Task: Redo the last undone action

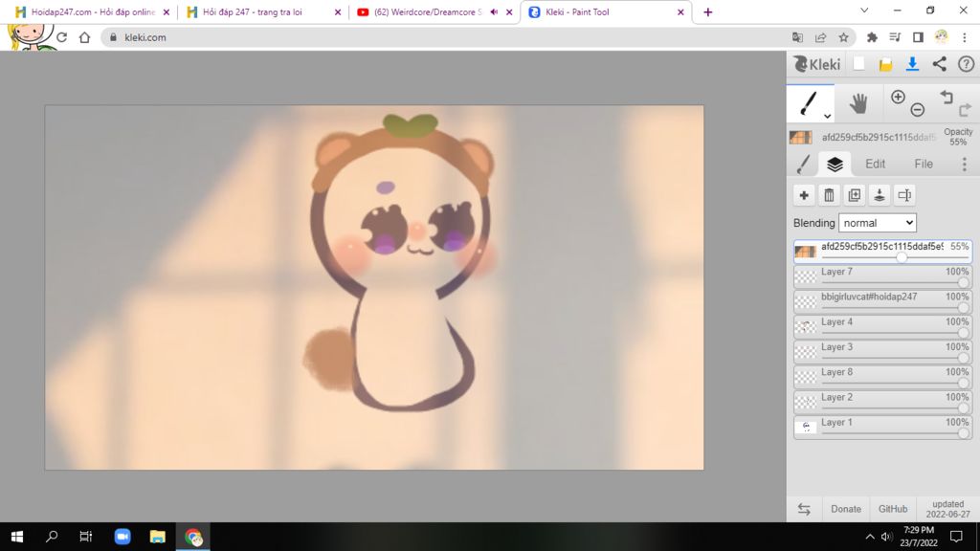Action: [965, 110]
